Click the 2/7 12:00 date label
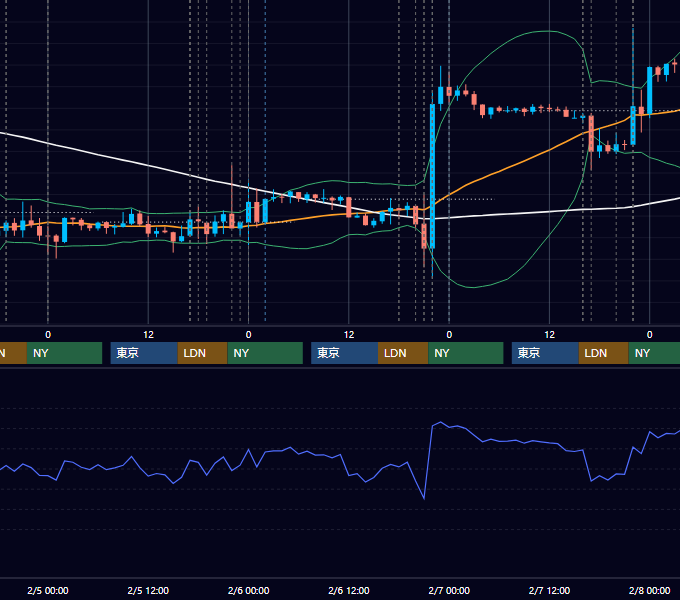Screen dimensions: 680x600 [x=549, y=590]
